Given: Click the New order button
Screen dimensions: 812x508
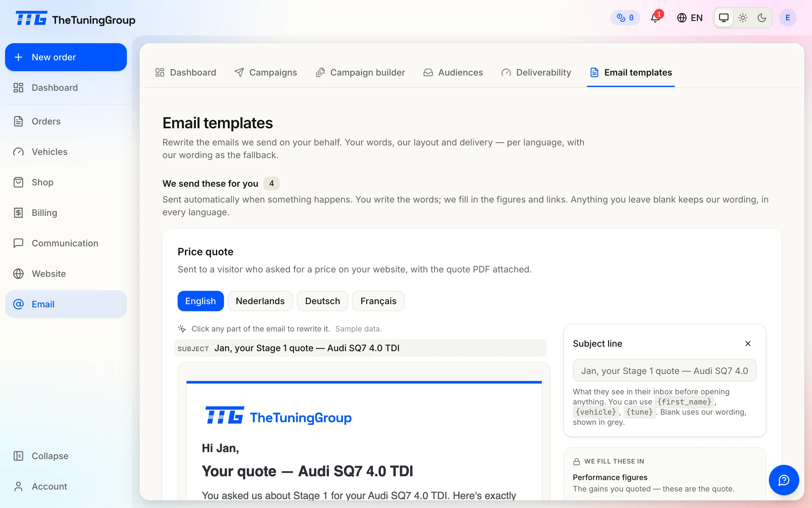Looking at the screenshot, I should [x=66, y=57].
